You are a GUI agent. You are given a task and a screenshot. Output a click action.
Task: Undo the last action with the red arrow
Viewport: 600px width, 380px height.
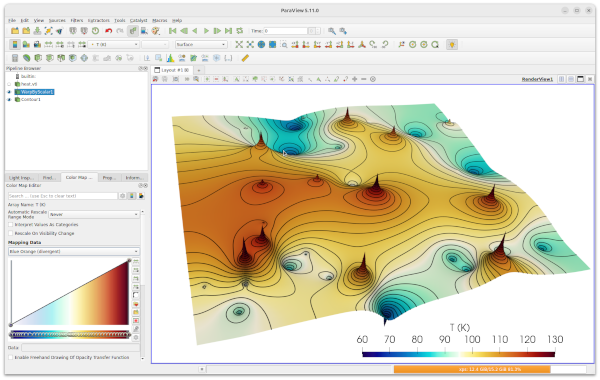109,31
